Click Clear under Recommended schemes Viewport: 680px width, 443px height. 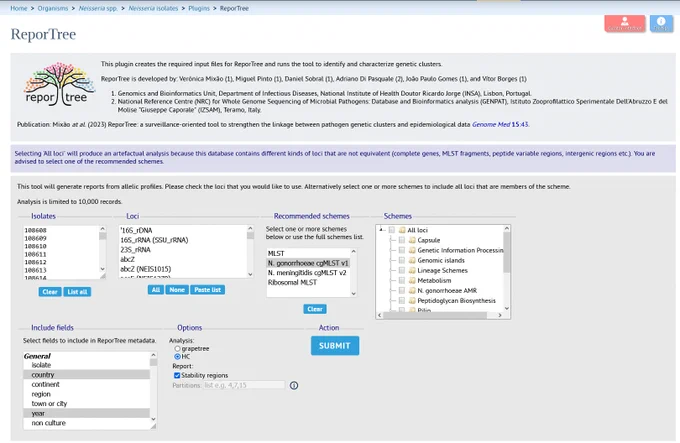click(x=315, y=309)
